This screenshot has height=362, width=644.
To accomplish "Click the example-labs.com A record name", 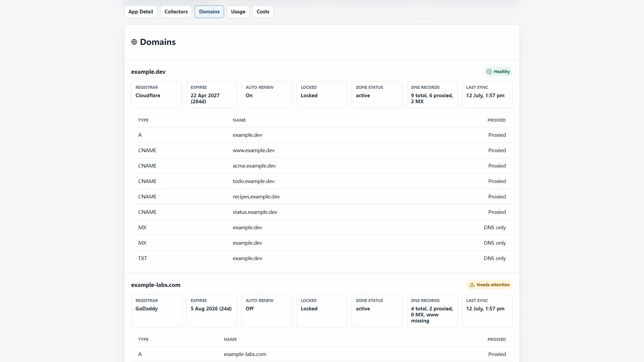I will click(245, 354).
